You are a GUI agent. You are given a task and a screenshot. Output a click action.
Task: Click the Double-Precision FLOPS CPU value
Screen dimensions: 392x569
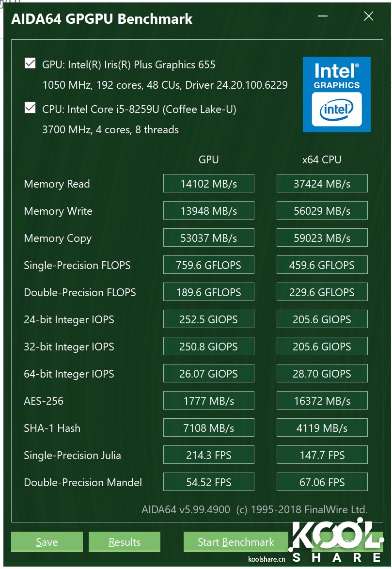[x=322, y=292]
